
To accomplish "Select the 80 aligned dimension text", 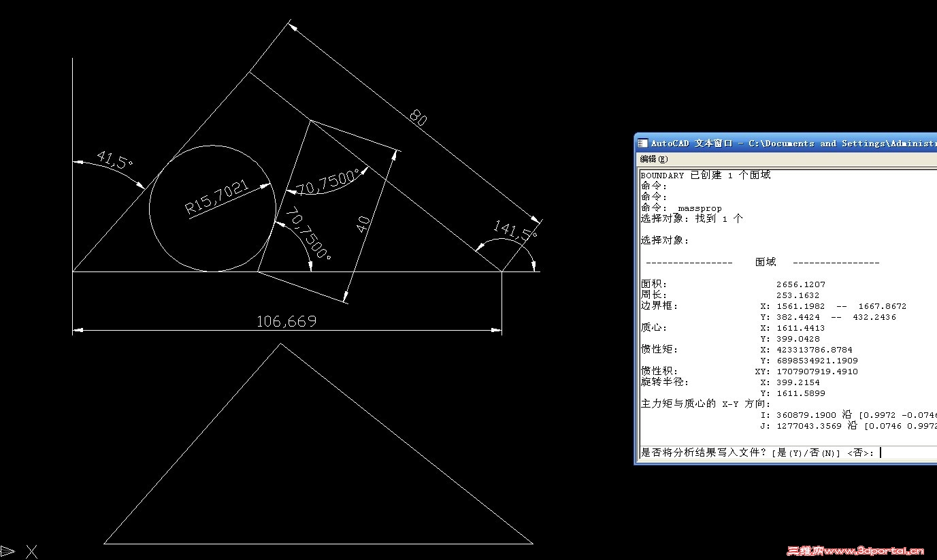I will (418, 118).
